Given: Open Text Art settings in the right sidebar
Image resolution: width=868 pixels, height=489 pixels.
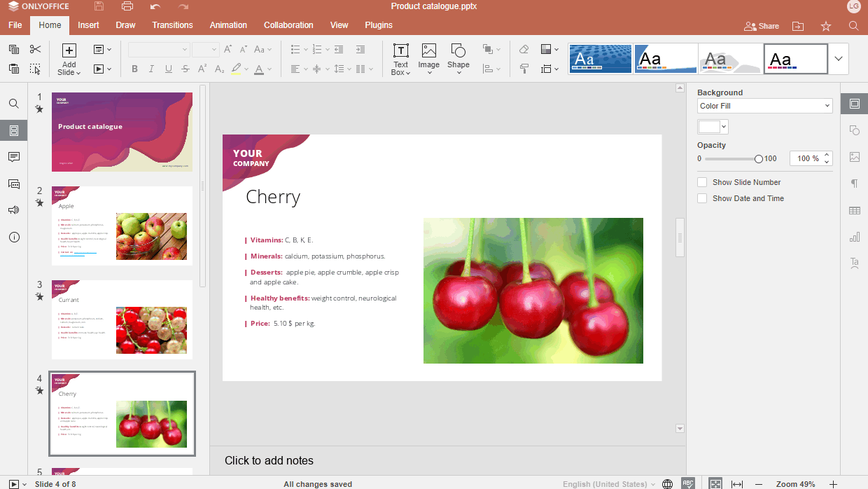Looking at the screenshot, I should (x=855, y=263).
